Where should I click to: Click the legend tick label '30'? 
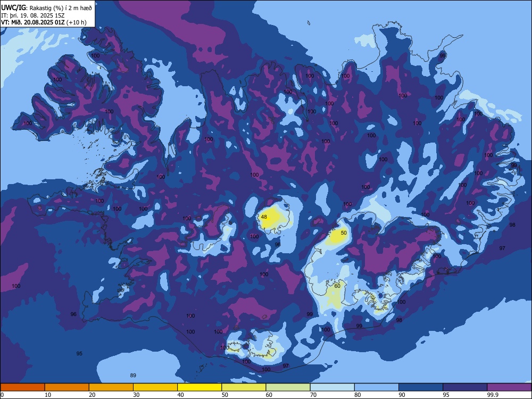136,395
